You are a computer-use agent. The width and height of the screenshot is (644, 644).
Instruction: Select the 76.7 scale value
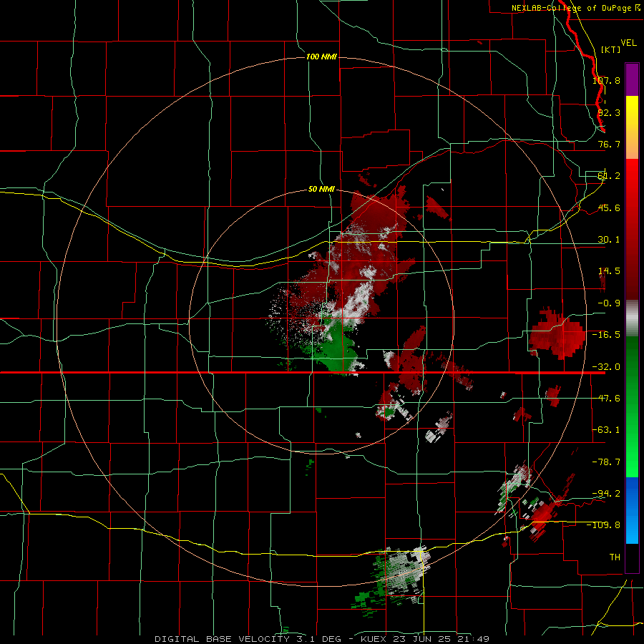[609, 144]
